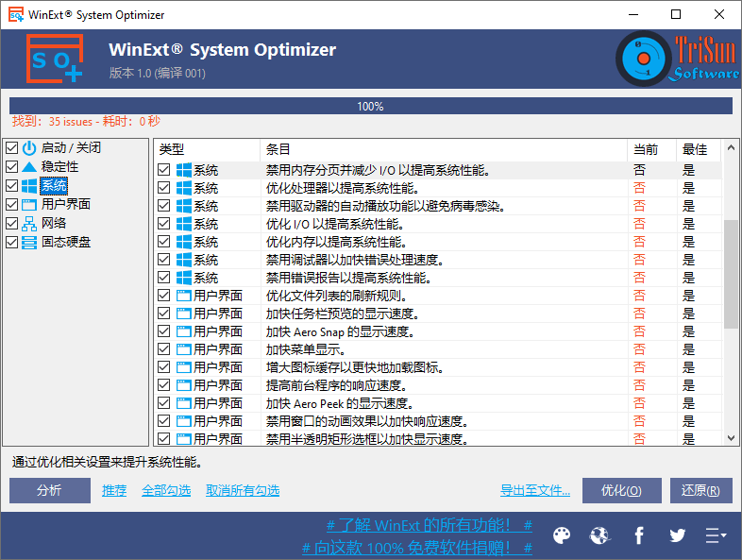This screenshot has height=560, width=742.
Task: Click the 100% progress bar
Action: [x=370, y=106]
